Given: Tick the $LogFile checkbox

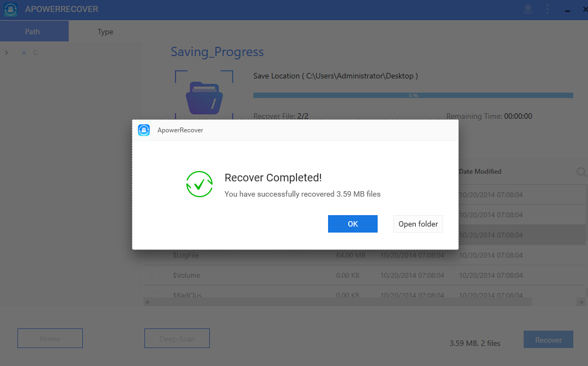Looking at the screenshot, I should pyautogui.click(x=155, y=255).
